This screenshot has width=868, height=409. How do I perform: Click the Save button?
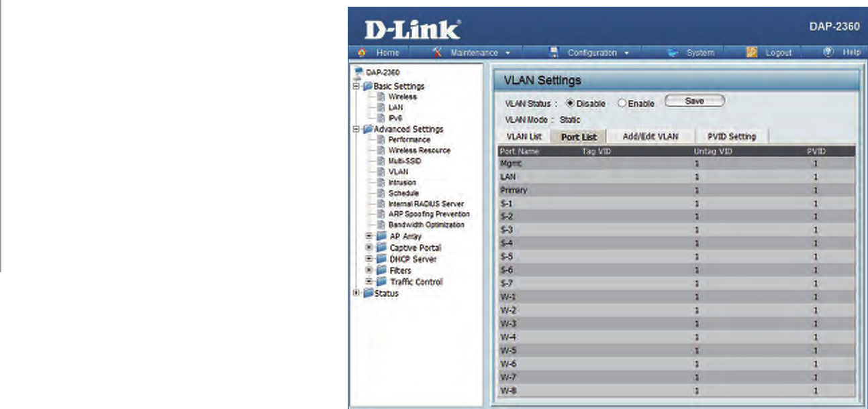(694, 101)
